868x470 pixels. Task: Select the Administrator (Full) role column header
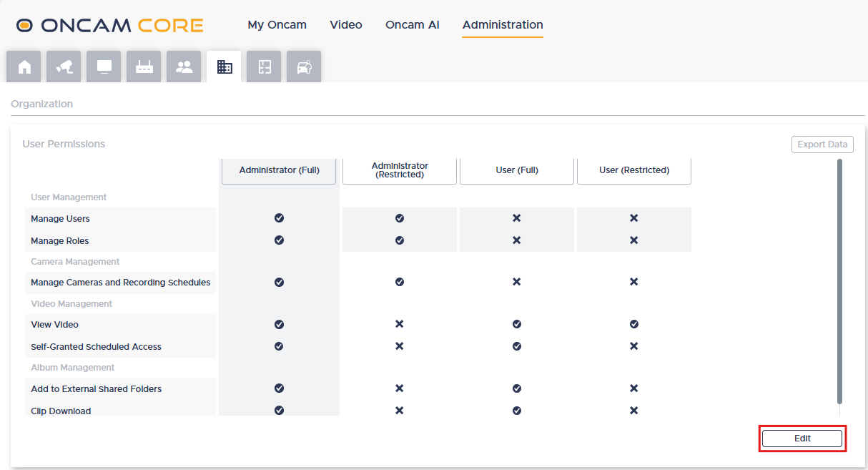click(x=279, y=170)
